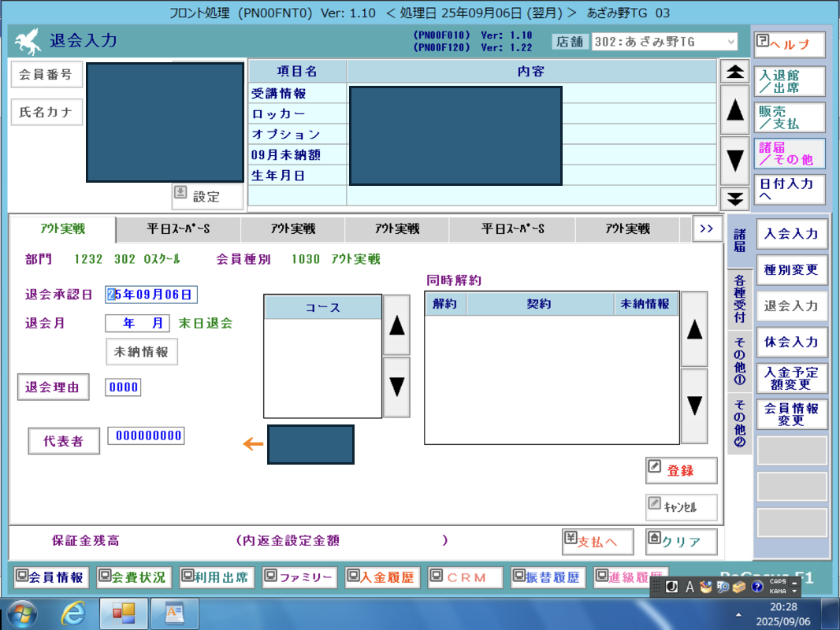Click the クリア clear button
Viewport: 840px width, 630px height.
pos(681,542)
